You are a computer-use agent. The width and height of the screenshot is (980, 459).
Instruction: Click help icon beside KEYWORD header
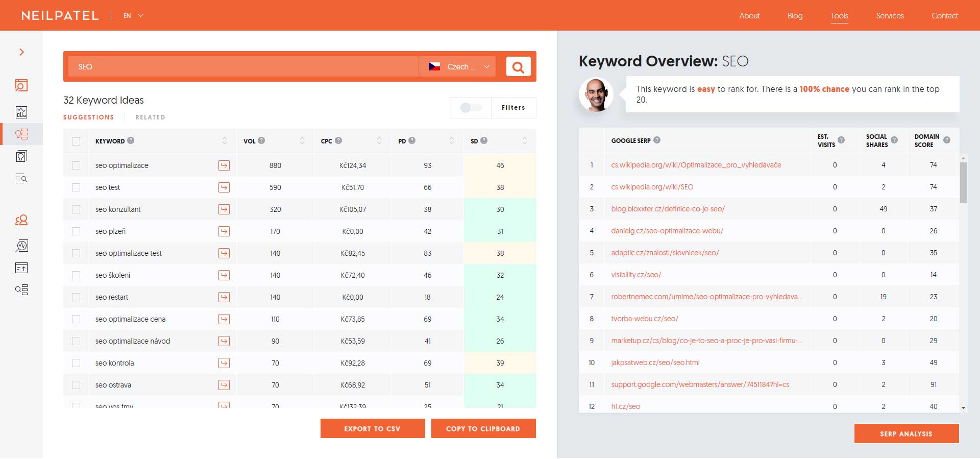(131, 140)
